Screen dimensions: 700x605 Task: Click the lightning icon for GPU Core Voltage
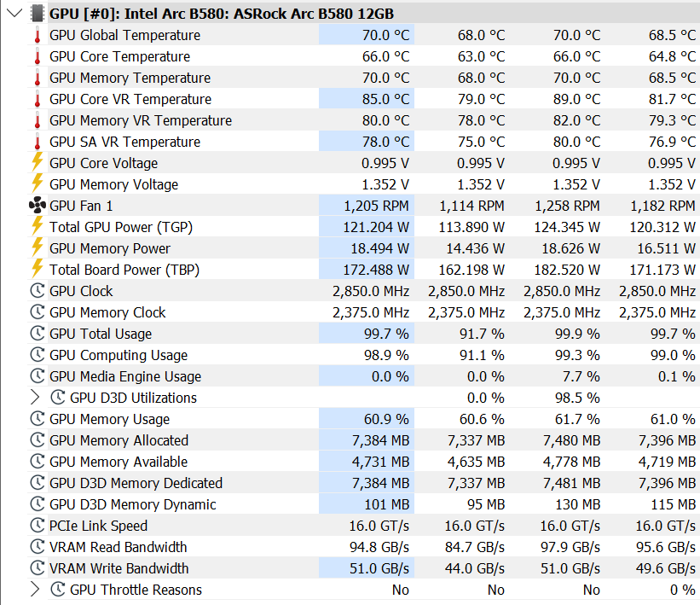(38, 162)
